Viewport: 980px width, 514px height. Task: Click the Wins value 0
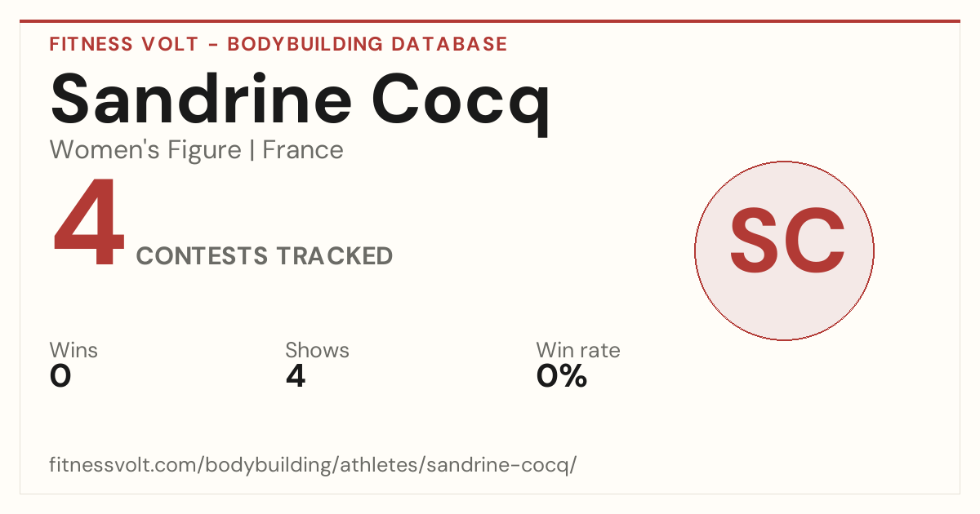tap(60, 376)
